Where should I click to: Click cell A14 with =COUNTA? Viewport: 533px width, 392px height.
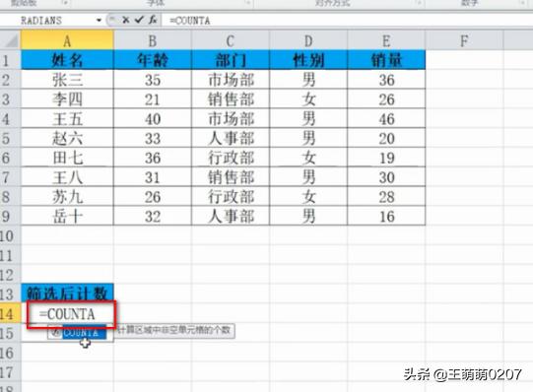[x=71, y=314]
